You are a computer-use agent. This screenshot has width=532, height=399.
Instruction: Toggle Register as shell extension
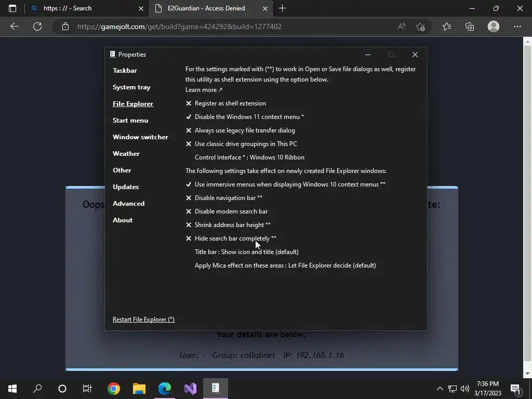click(225, 103)
